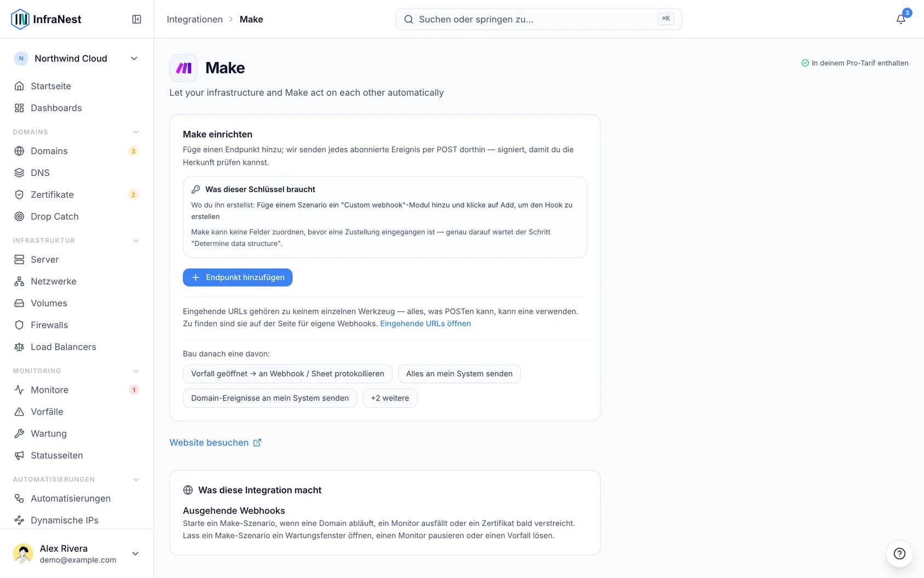The image size is (924, 578).
Task: Click the Make logo icon
Action: point(183,68)
